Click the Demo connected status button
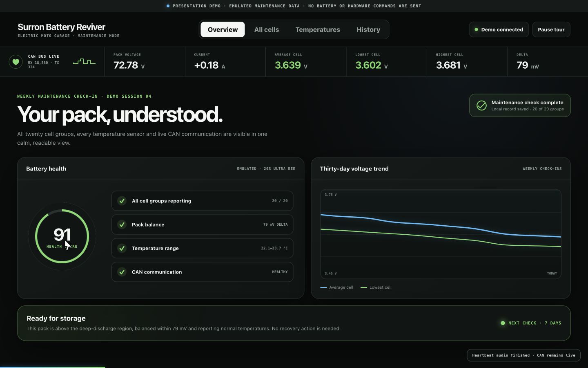 (499, 29)
